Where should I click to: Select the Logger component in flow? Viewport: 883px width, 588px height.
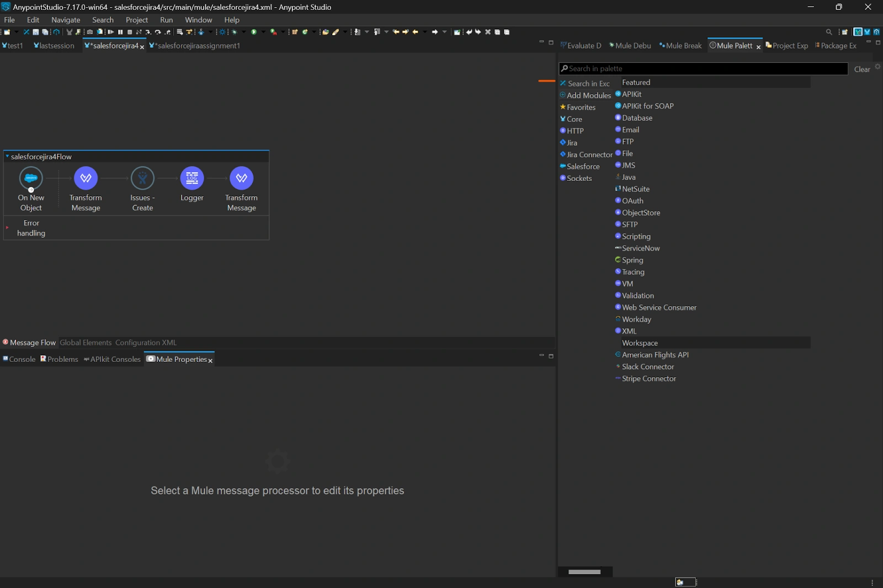[192, 179]
